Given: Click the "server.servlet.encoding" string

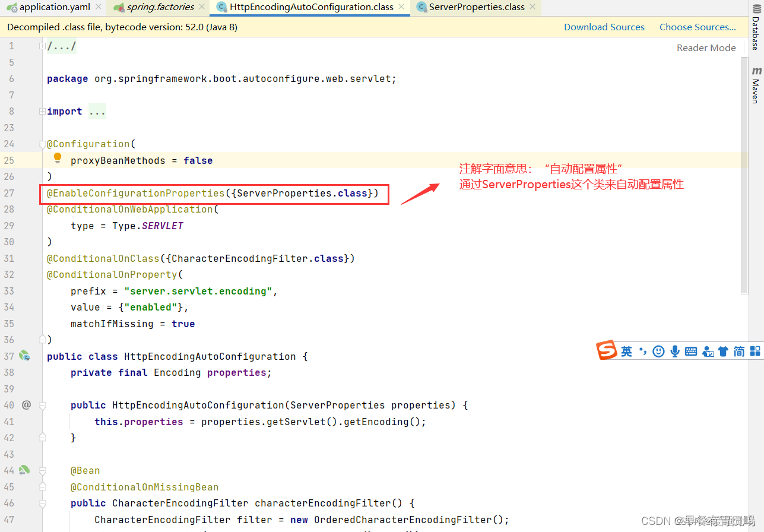Looking at the screenshot, I should pos(198,291).
